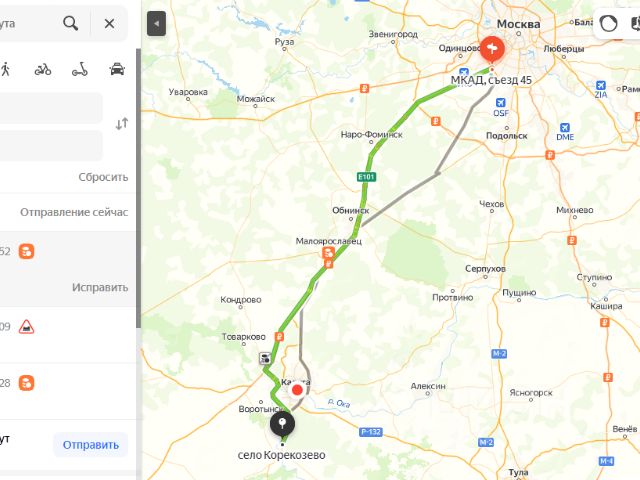Click the search magnifier icon
This screenshot has height=480, width=640.
[x=71, y=24]
